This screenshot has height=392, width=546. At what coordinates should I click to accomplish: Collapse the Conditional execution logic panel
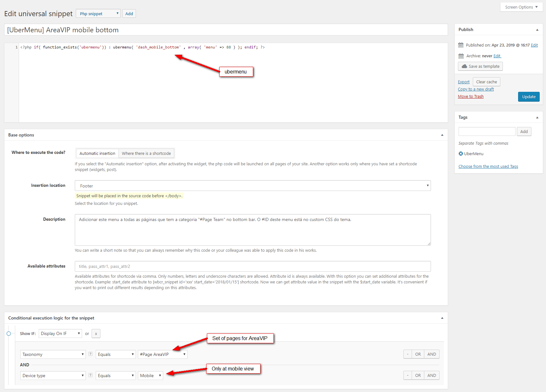pos(442,318)
